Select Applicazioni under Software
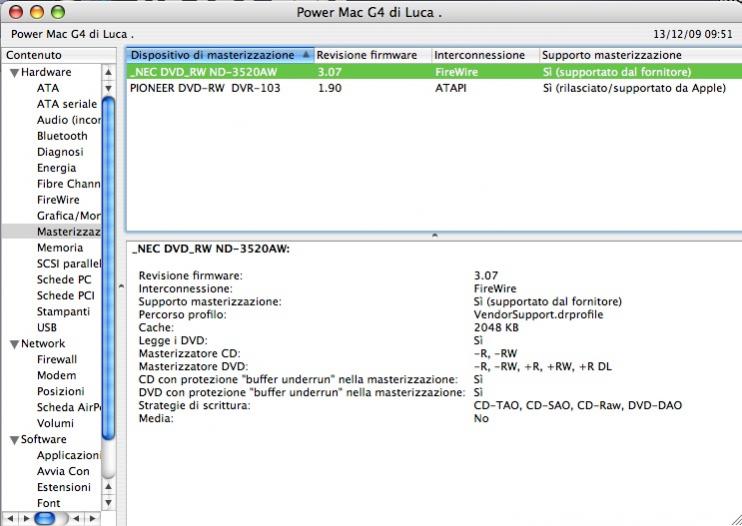Viewport: 742px width, 526px height. [x=69, y=456]
